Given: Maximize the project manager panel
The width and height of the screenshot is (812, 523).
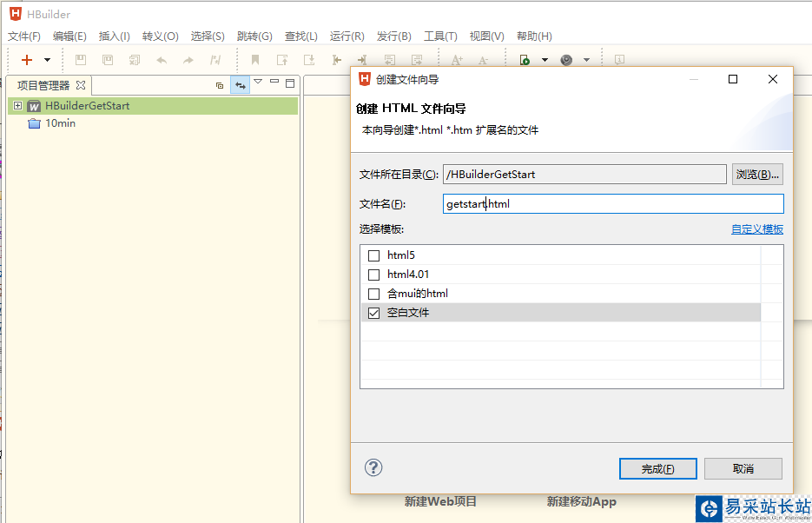Looking at the screenshot, I should (290, 83).
